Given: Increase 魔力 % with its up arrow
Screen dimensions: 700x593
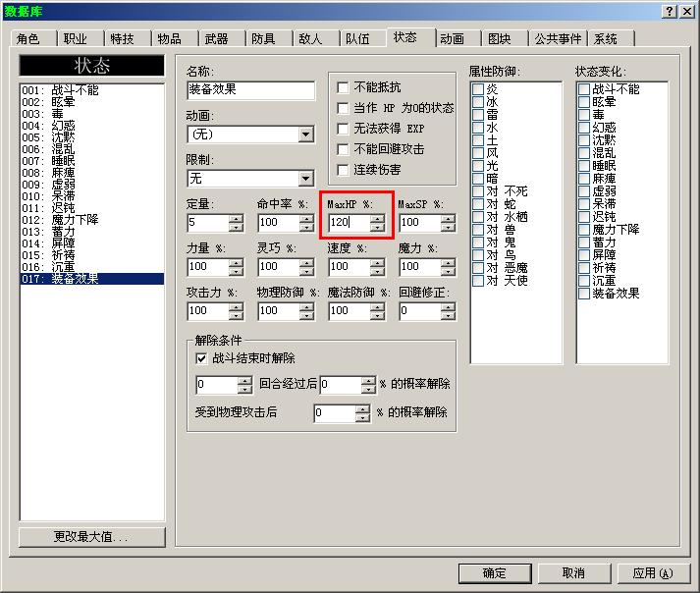Looking at the screenshot, I should pyautogui.click(x=448, y=262).
